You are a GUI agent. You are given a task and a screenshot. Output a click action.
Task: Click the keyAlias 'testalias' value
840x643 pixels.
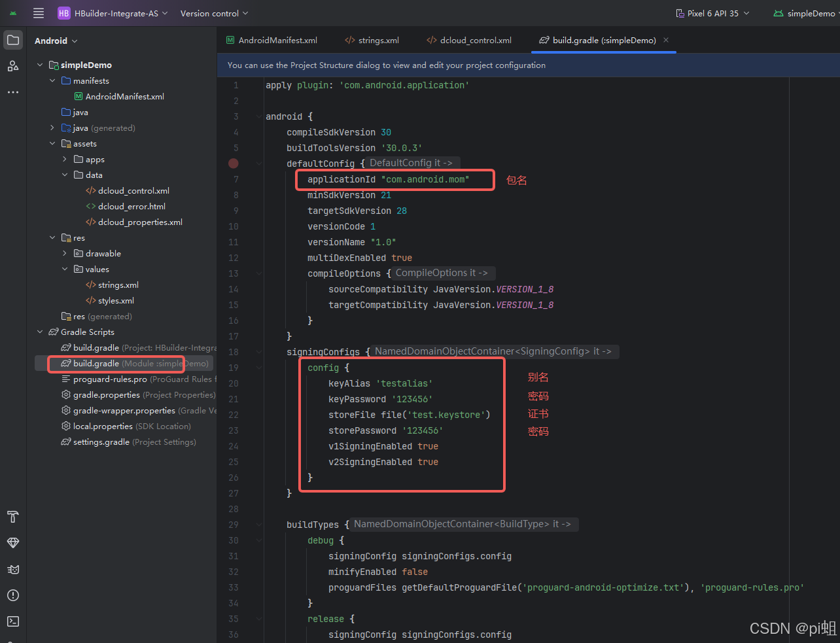pos(404,383)
